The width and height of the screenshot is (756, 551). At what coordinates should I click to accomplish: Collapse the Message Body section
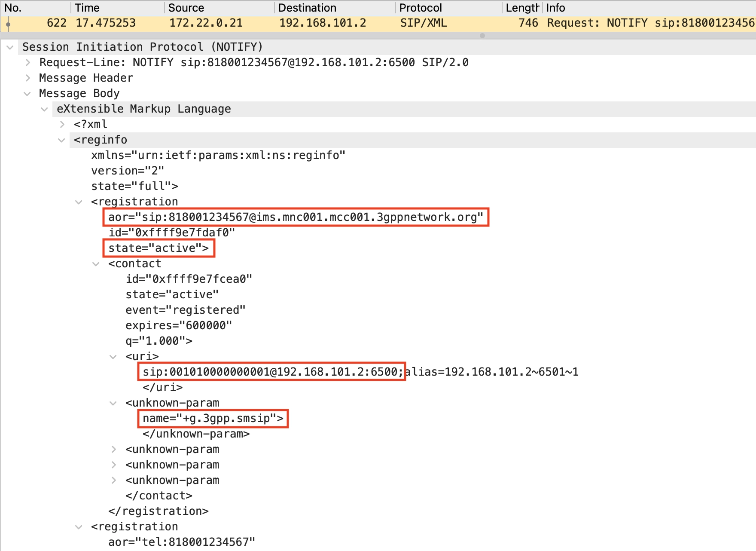[x=27, y=94]
